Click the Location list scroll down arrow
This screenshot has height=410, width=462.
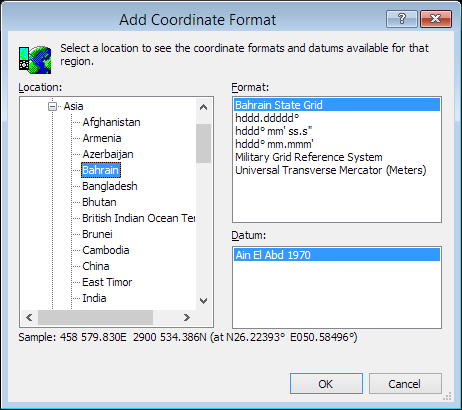203,301
